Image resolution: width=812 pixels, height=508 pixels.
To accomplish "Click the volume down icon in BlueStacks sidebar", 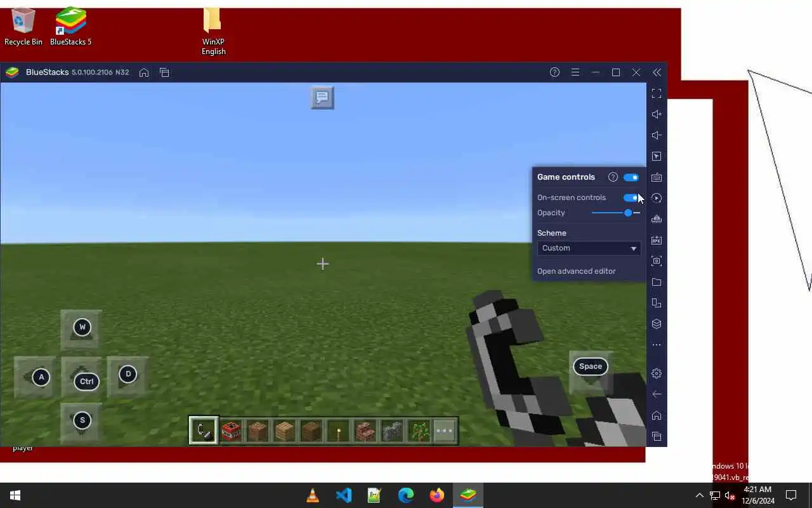I will [657, 135].
